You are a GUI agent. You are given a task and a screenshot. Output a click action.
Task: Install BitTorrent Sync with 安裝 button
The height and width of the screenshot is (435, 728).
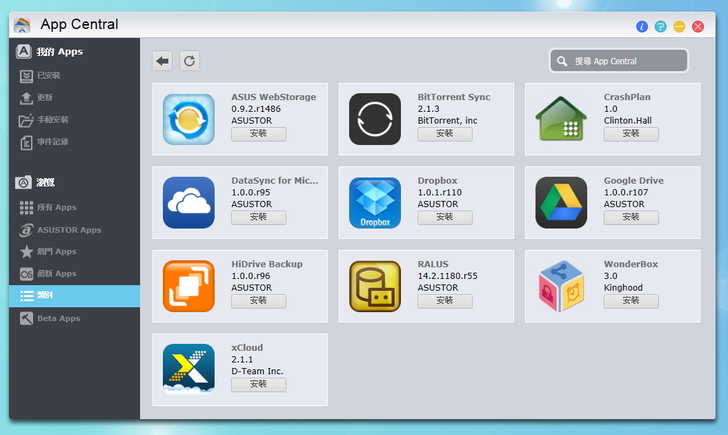[x=445, y=134]
